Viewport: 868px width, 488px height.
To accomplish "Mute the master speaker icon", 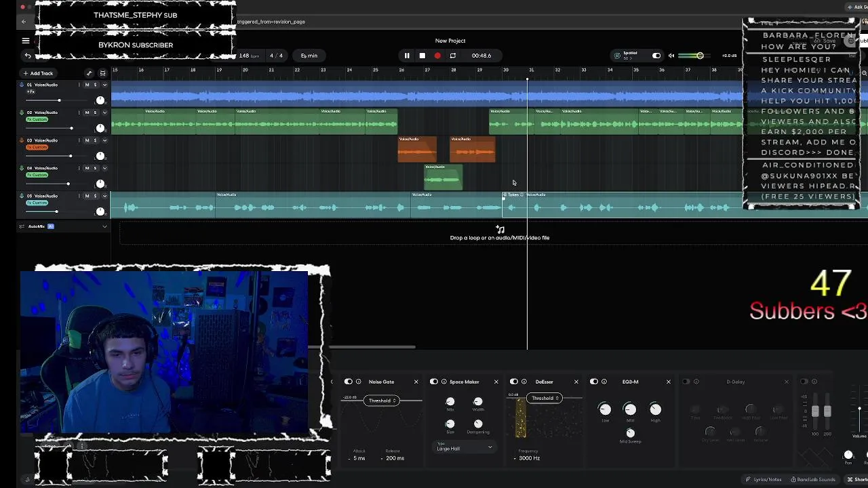I will [x=671, y=56].
